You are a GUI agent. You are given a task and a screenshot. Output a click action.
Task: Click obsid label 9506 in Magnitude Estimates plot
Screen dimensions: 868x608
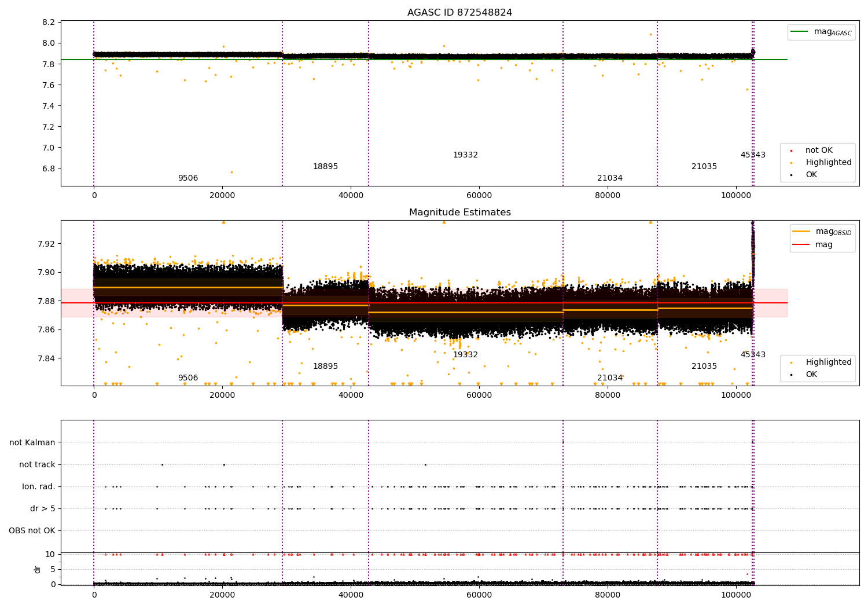click(188, 378)
